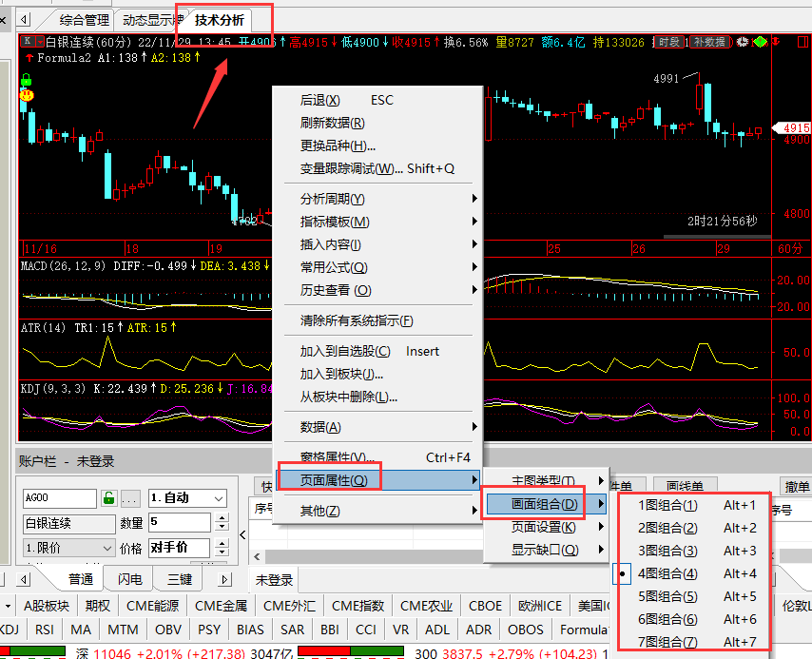Switch to the 闪电 order tab
The image size is (812, 659).
click(129, 579)
